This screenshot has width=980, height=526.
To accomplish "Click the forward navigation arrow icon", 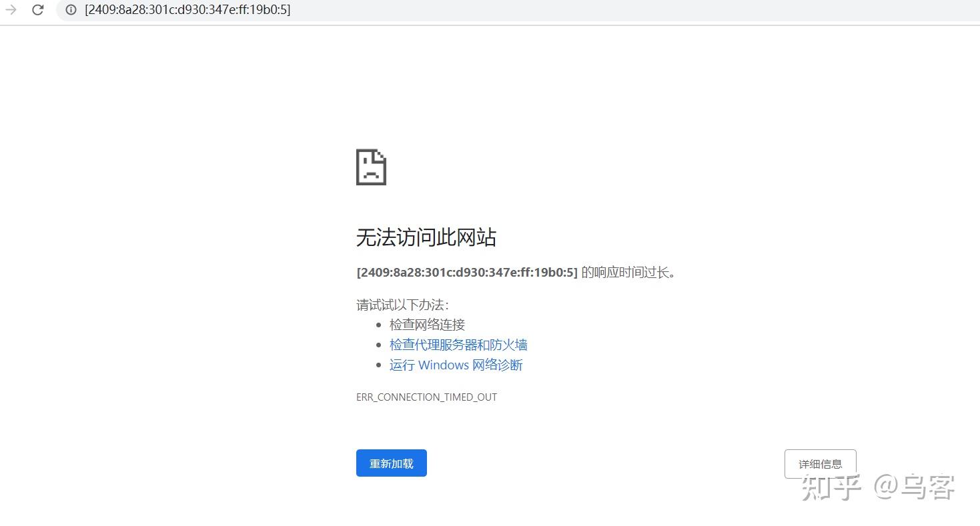I will (9, 10).
